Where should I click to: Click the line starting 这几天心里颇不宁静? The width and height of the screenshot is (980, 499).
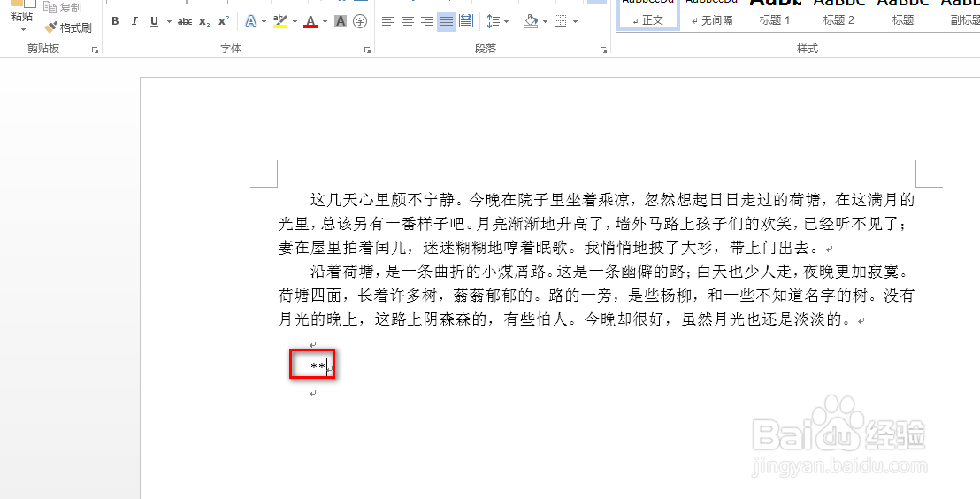tap(612, 200)
